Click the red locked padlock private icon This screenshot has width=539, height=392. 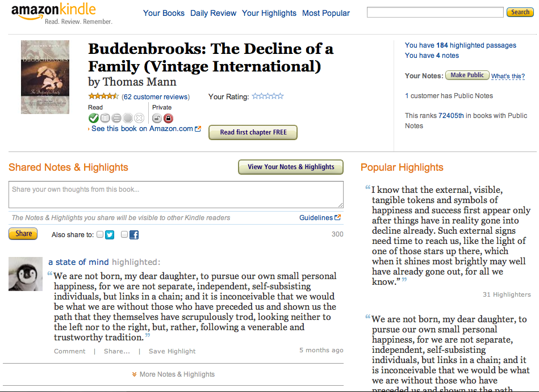click(x=168, y=118)
